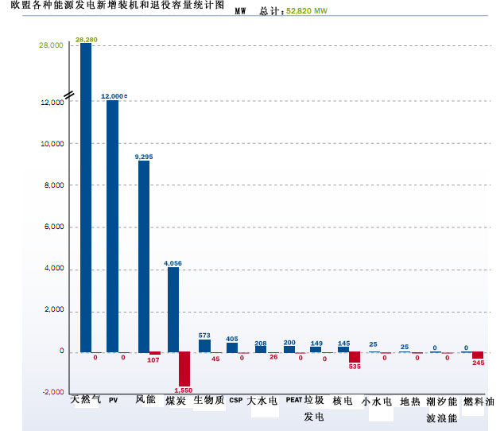
Task: Click the blue CSP bar labeled 405
Action: pyautogui.click(x=232, y=348)
